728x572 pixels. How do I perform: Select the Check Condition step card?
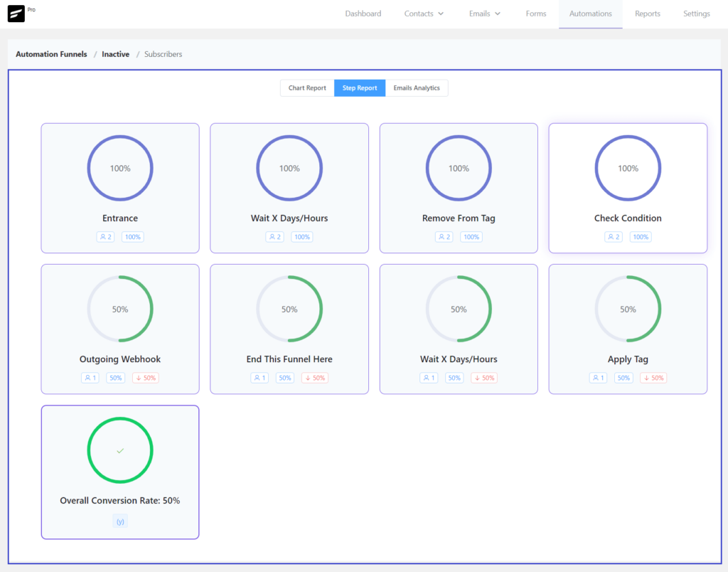[x=628, y=188]
